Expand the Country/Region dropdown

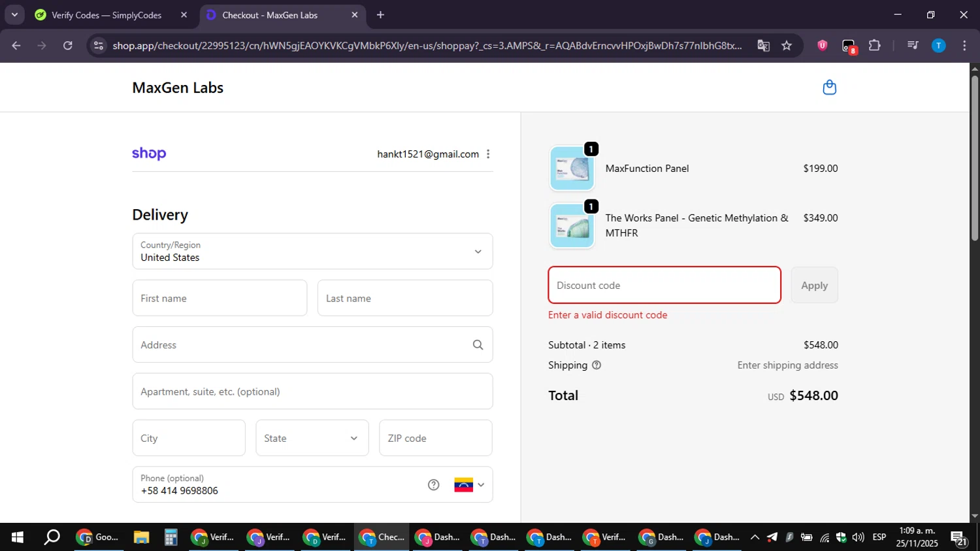312,251
